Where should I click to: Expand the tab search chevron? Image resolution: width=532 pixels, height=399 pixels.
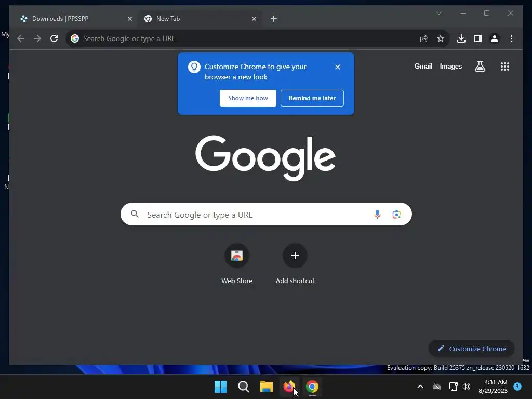tap(438, 13)
